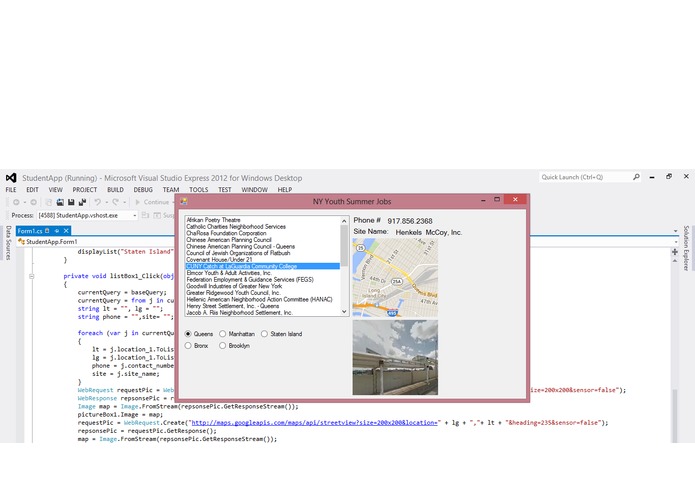This screenshot has height=494, width=695.
Task: Click the Redo toolbar icon
Action: coord(115,202)
